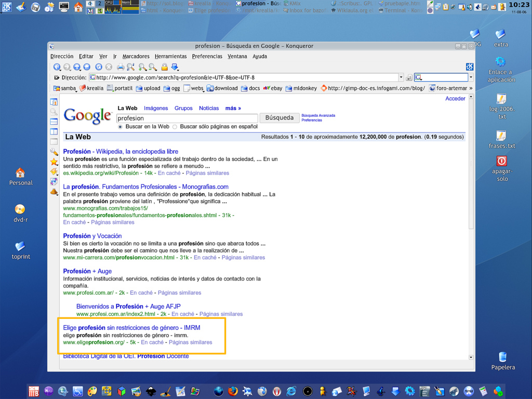Expand the 'más »' Google services link
This screenshot has height=399, width=532.
pyautogui.click(x=233, y=108)
